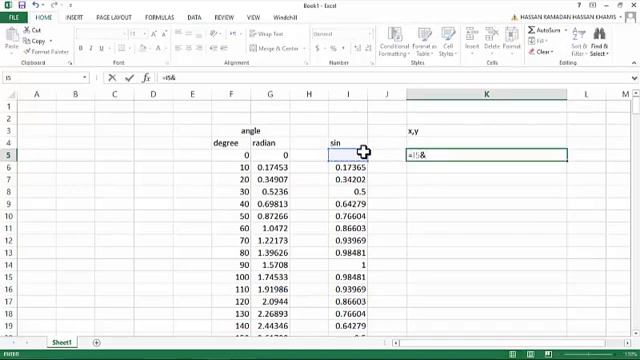Open the Merge & Center dropdown arrow
The image size is (640, 360).
[x=304, y=48]
